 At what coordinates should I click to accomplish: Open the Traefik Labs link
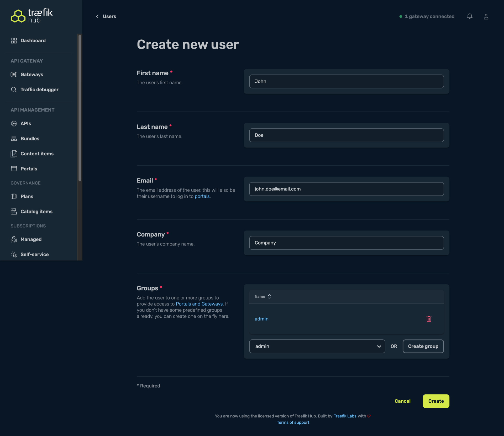coord(345,416)
